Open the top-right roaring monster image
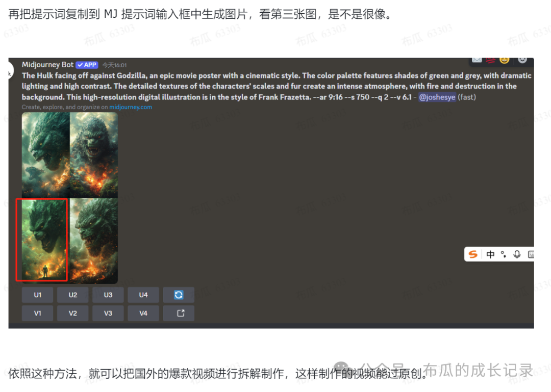The width and height of the screenshot is (551, 392). click(x=94, y=155)
